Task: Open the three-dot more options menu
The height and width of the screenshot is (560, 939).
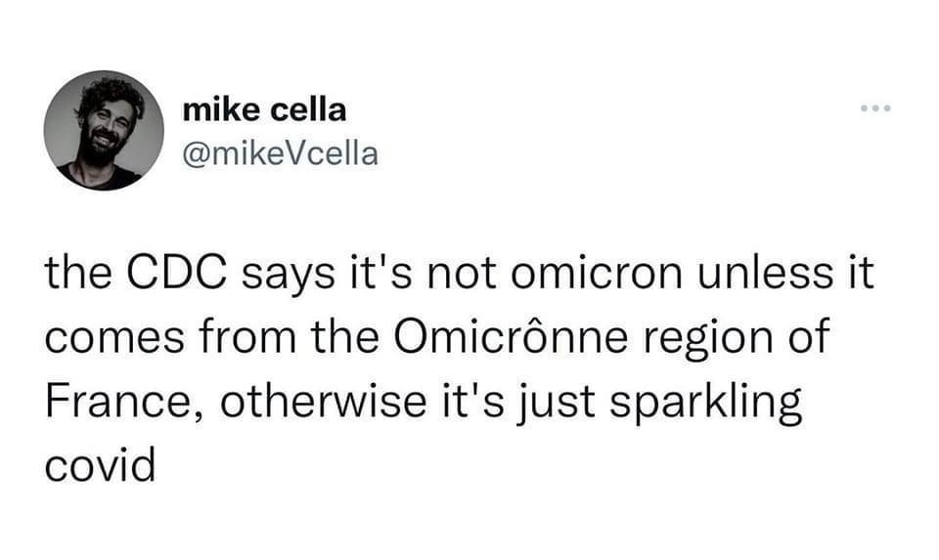Action: [x=875, y=108]
